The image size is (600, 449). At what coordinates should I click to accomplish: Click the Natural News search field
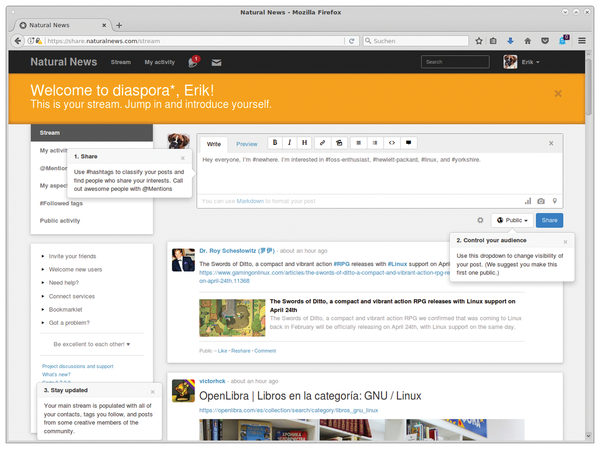(x=455, y=62)
